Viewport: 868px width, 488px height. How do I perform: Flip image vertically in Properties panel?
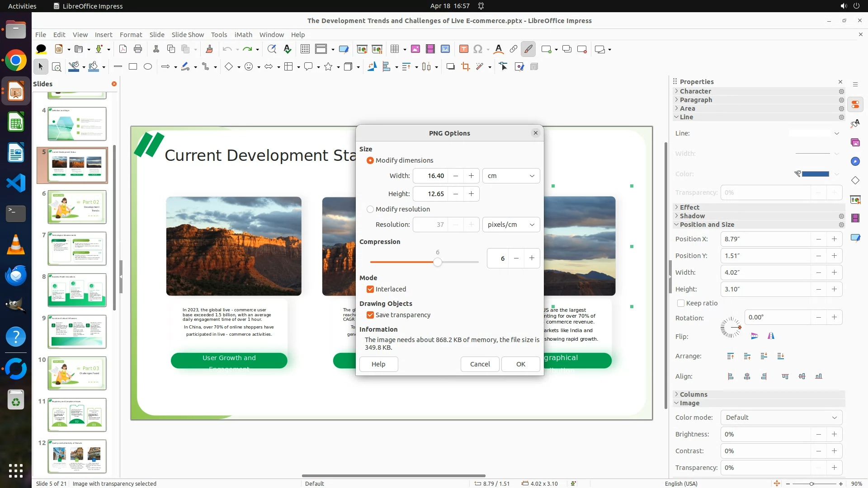(754, 336)
